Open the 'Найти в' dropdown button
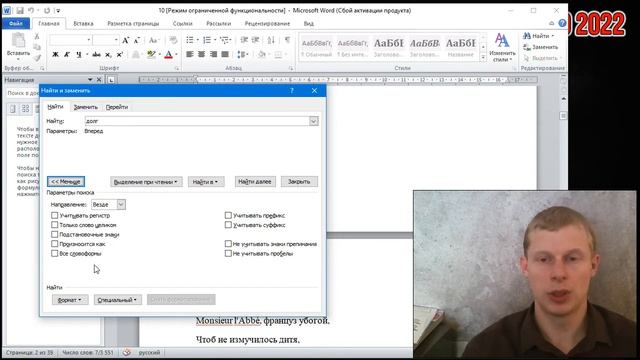The height and width of the screenshot is (360, 640). coord(206,182)
